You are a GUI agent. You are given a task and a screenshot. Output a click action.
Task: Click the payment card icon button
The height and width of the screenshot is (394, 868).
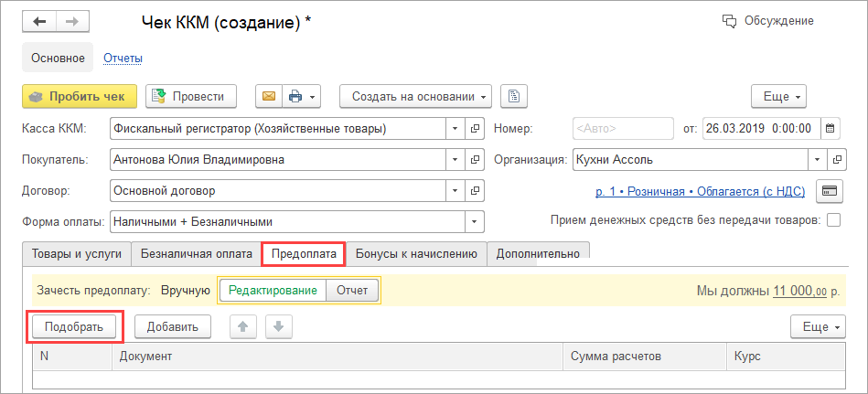(x=830, y=191)
